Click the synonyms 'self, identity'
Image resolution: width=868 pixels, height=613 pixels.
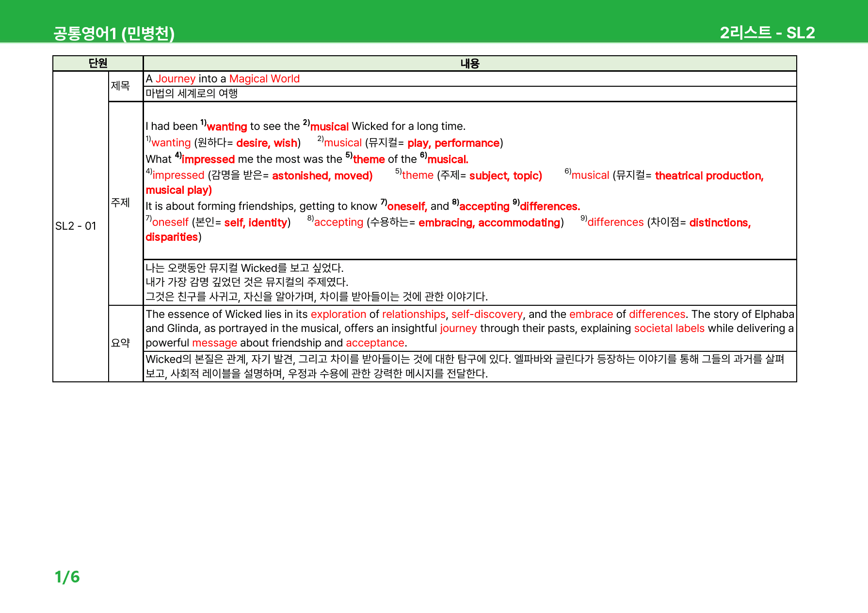pos(256,222)
